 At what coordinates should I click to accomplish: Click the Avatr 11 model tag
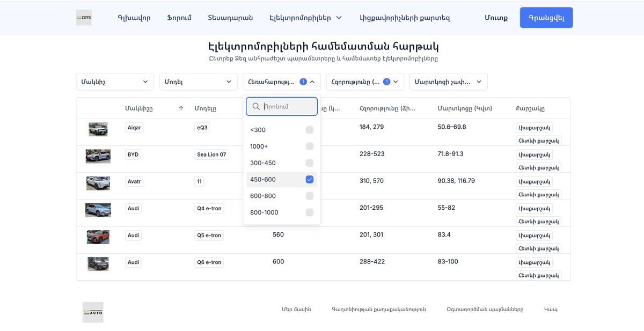pos(200,181)
